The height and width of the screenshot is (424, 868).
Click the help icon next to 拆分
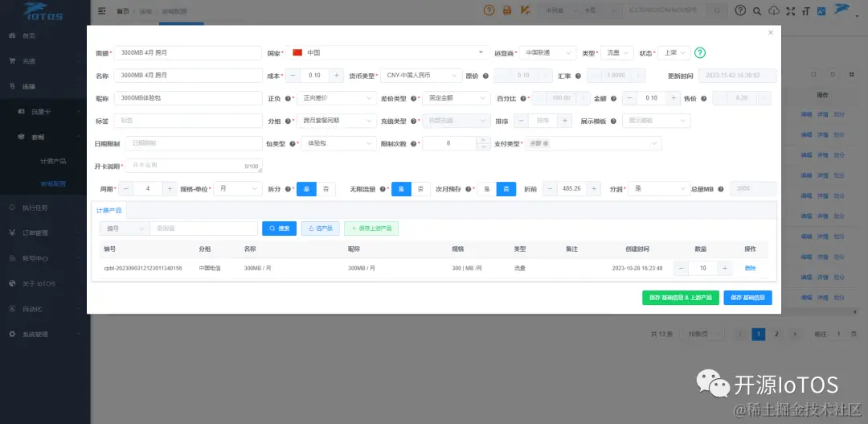point(288,189)
